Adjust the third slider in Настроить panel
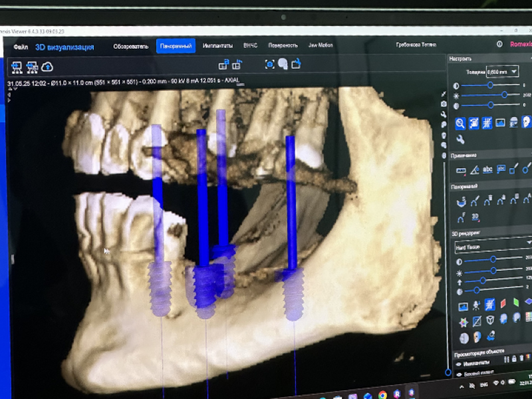This screenshot has width=532, height=399. (x=490, y=105)
